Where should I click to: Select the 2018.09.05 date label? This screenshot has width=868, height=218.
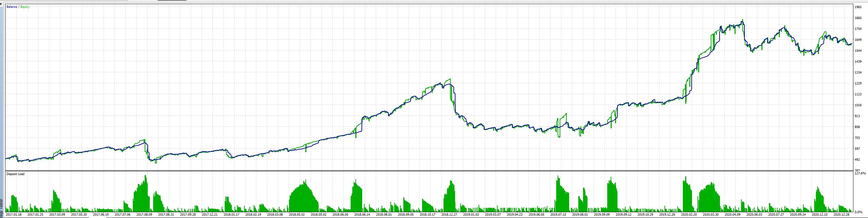pyautogui.click(x=406, y=215)
